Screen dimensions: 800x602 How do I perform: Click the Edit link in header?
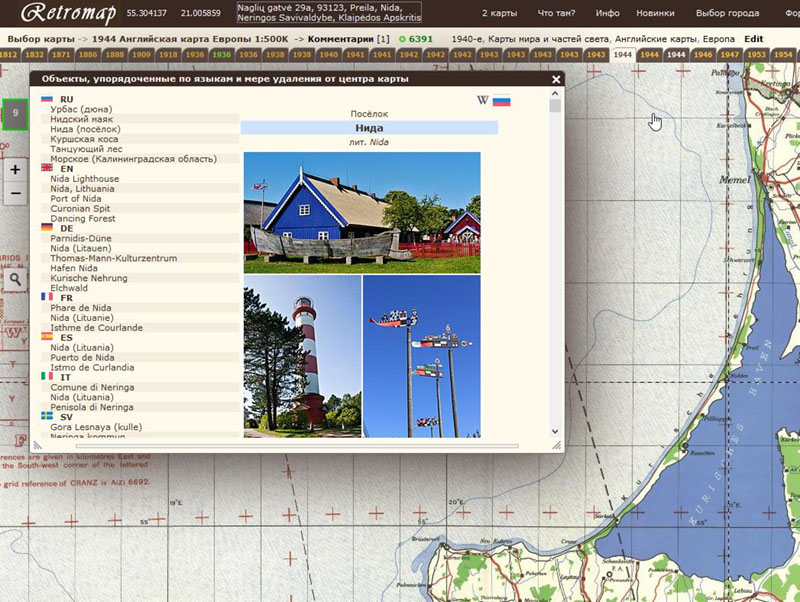coord(753,39)
